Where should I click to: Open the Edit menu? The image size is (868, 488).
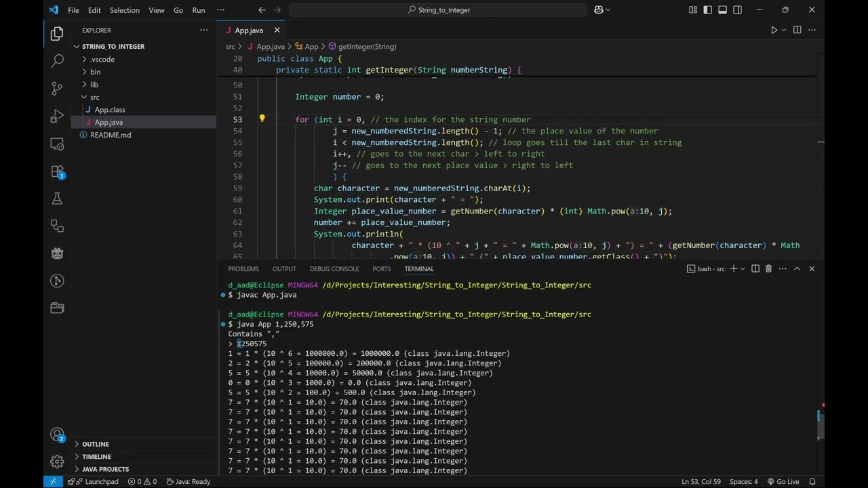(94, 10)
